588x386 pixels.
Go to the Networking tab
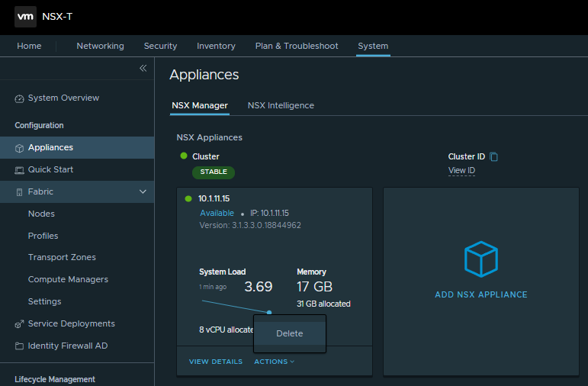[100, 46]
